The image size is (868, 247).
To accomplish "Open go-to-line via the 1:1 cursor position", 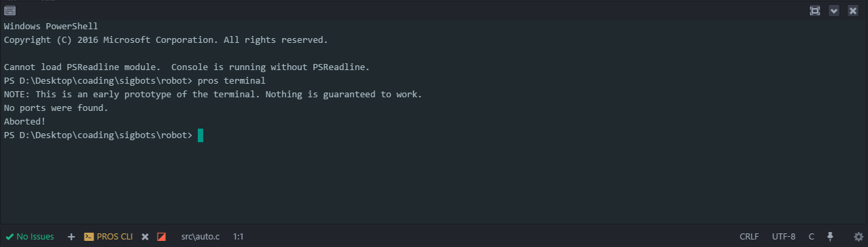I will tap(239, 237).
